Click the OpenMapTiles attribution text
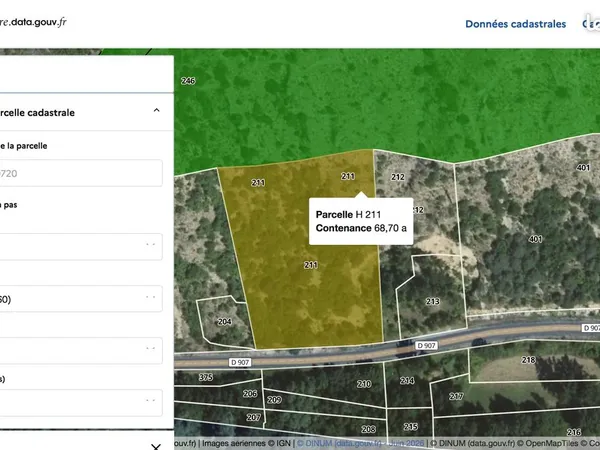600x450 pixels. coord(548,443)
